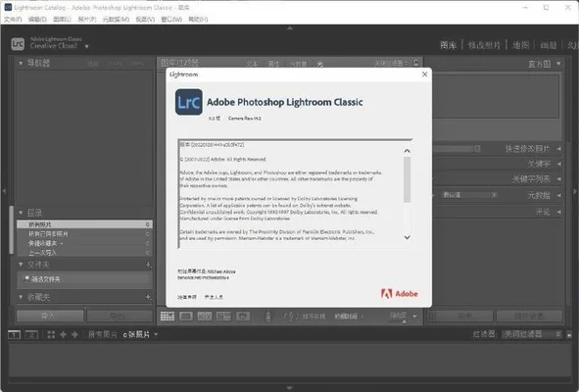Image resolution: width=579 pixels, height=392 pixels.
Task: Select 所有已同步照片 in the catalog list
Action: pos(84,234)
